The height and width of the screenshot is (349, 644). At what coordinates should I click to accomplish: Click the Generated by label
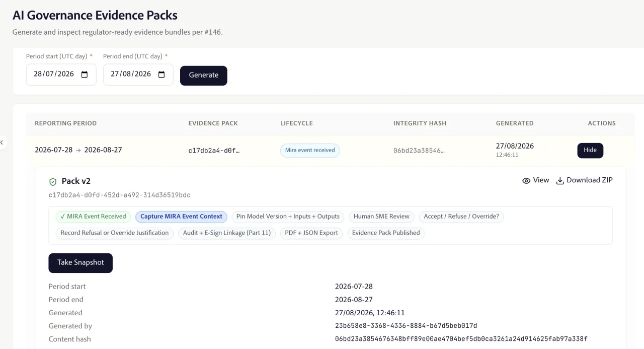70,326
